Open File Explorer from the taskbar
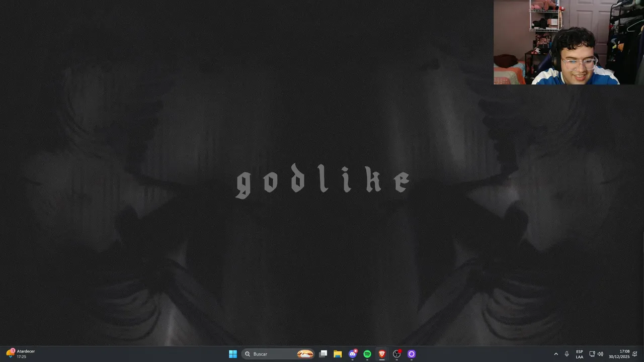The height and width of the screenshot is (362, 644). coord(338,354)
